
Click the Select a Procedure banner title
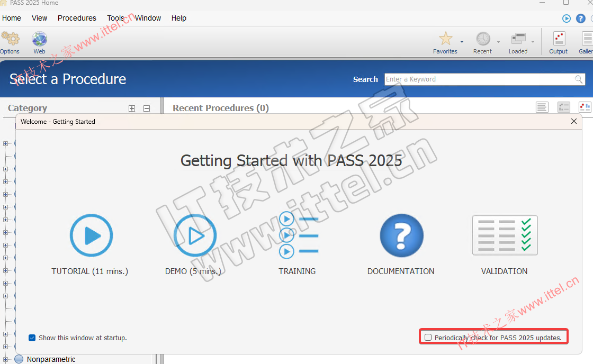(68, 79)
